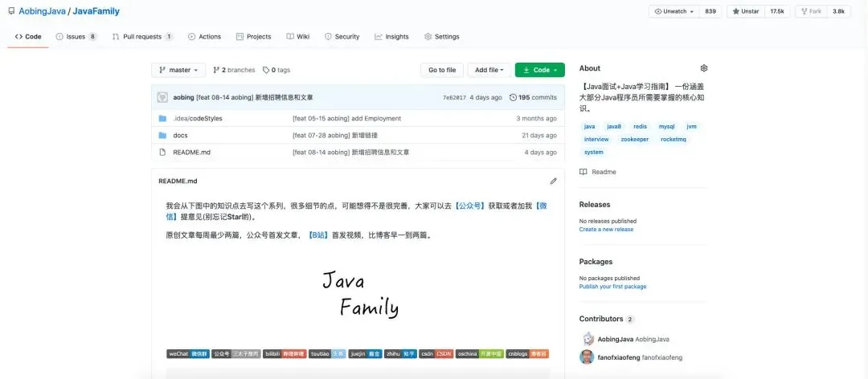Click the 839 watchers count
The height and width of the screenshot is (379, 868).
click(710, 11)
